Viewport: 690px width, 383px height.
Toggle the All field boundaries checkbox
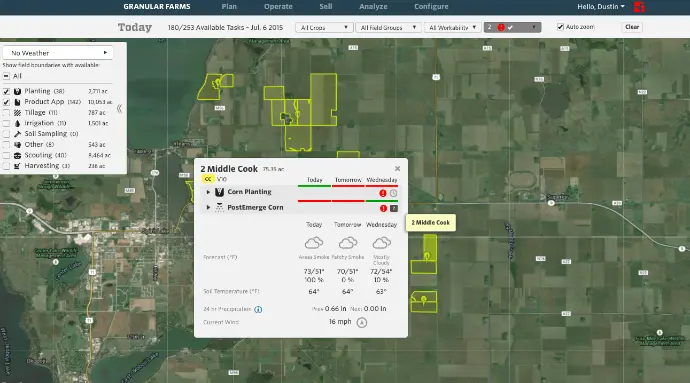coord(6,76)
